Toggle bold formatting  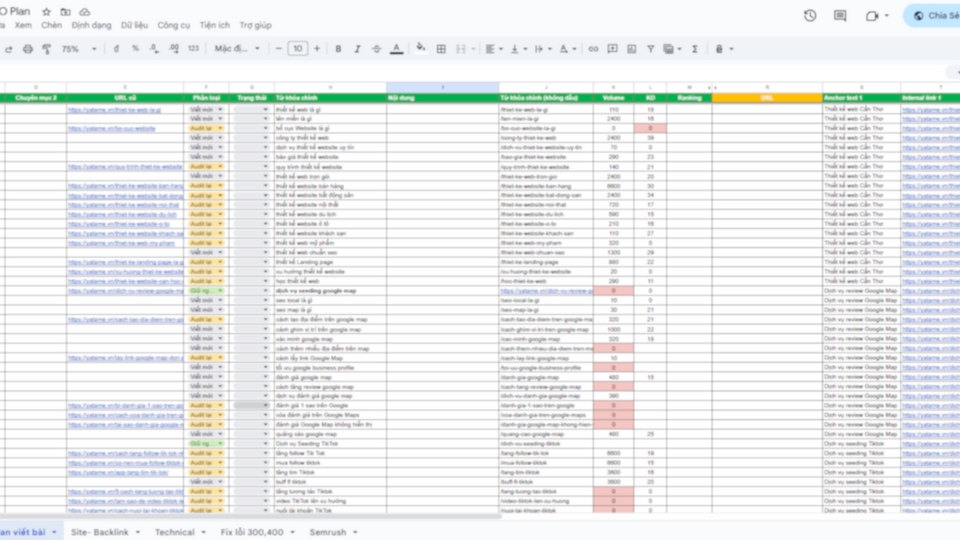(338, 48)
